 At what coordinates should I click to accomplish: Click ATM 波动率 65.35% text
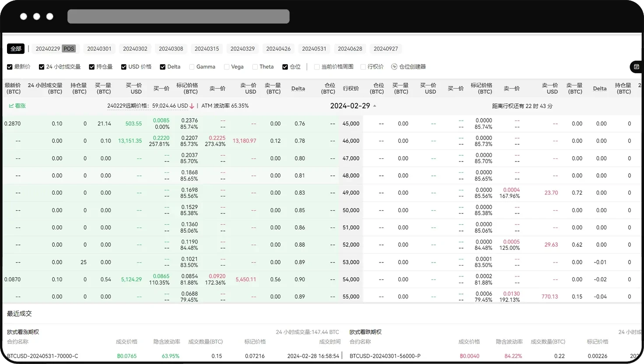(225, 106)
